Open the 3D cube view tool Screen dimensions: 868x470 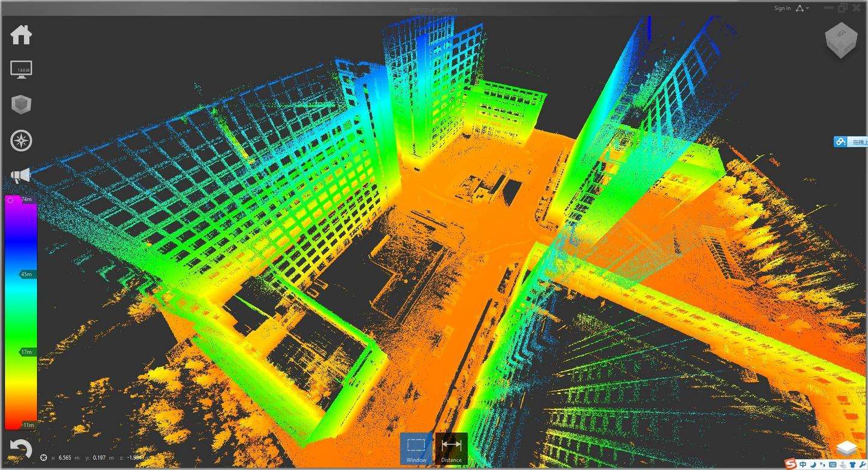pyautogui.click(x=21, y=105)
